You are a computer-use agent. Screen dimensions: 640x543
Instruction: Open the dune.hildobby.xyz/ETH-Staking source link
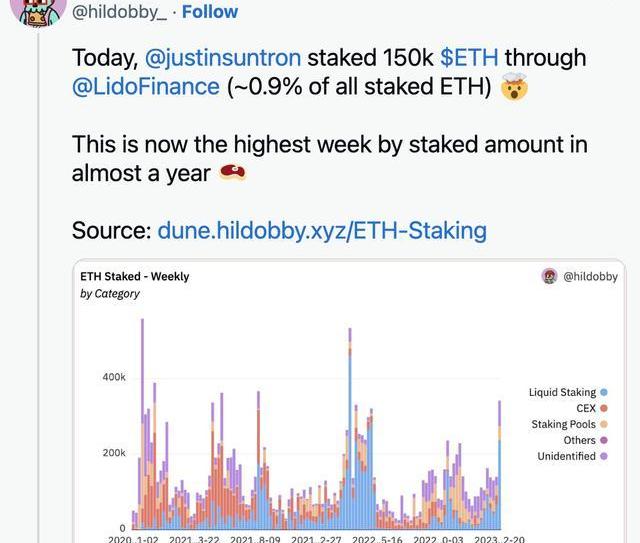(322, 231)
